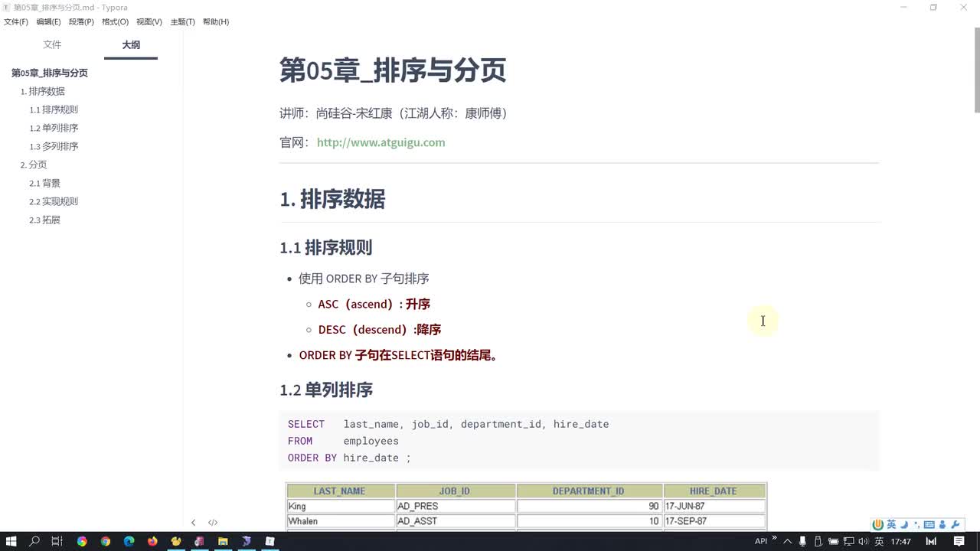The height and width of the screenshot is (551, 980).
Task: Click the LAST_NAME table header
Action: (x=341, y=491)
